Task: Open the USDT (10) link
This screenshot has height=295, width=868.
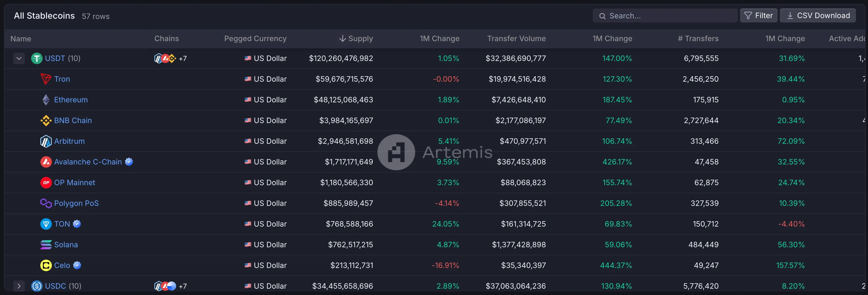Action: (x=63, y=59)
